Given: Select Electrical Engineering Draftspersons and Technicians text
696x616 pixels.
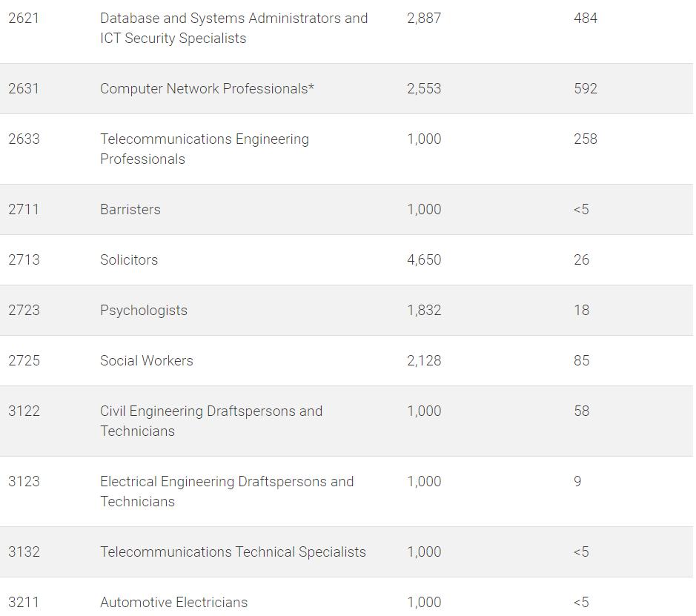Looking at the screenshot, I should pos(227,491).
